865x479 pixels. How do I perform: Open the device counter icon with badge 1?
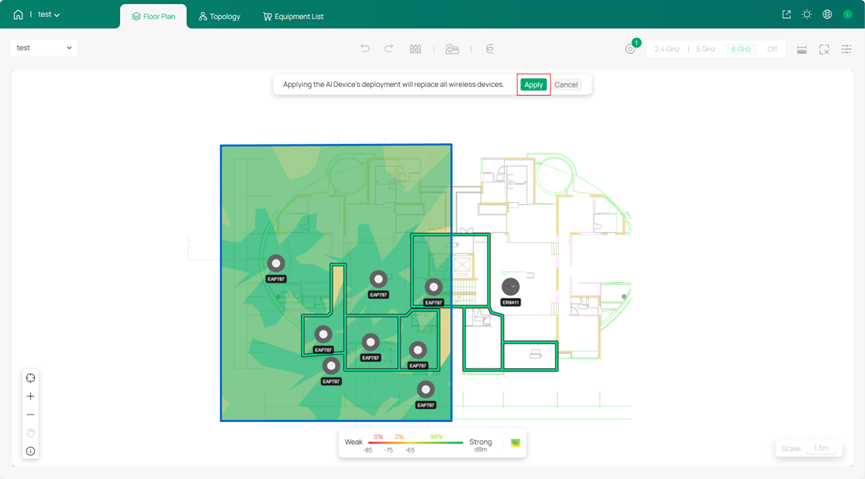tap(631, 48)
